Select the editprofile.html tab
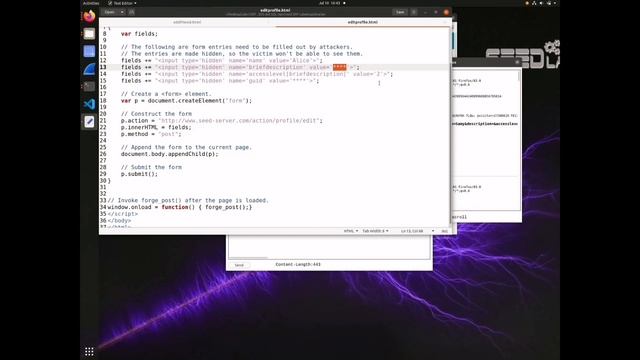Viewport: 640px width, 360px height. [362, 22]
